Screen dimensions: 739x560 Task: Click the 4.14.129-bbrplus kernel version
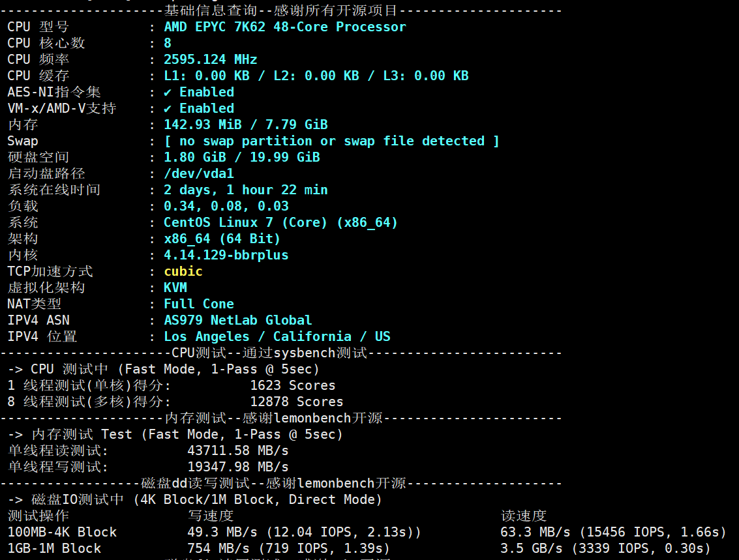(226, 255)
